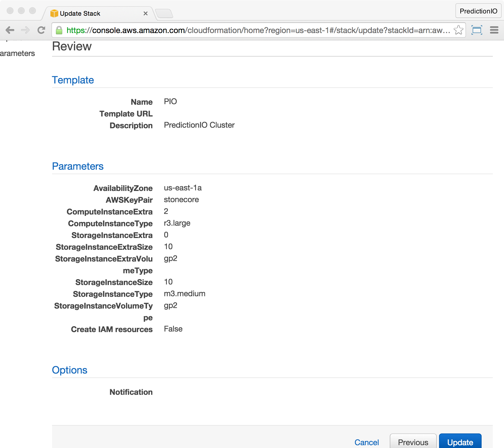Image resolution: width=504 pixels, height=448 pixels.
Task: Go to the Parameters step in the sidebar
Action: [x=17, y=53]
